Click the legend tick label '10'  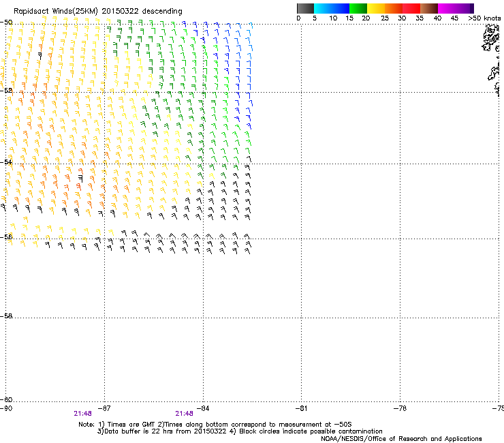pos(333,18)
